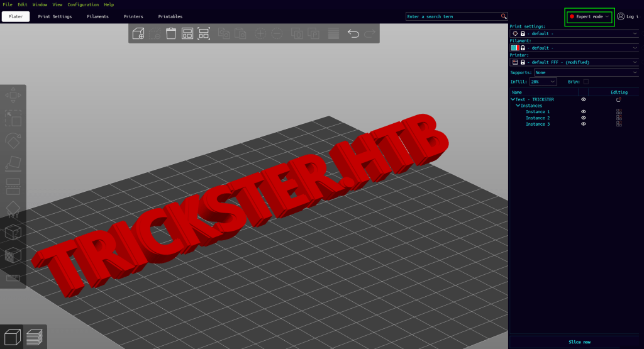Open the Text - TRICKSTER editing icon

tap(619, 99)
